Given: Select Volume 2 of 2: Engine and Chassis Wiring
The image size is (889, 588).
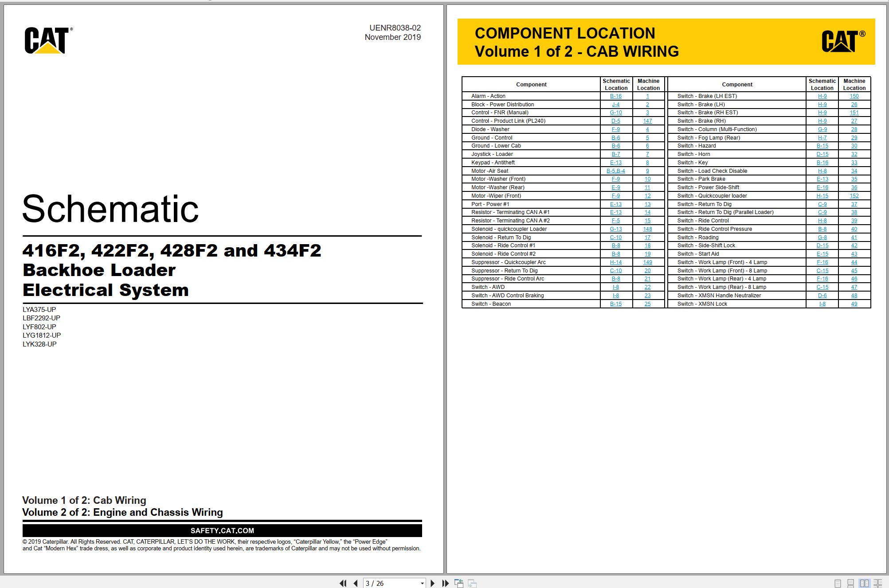Looking at the screenshot, I should [122, 513].
